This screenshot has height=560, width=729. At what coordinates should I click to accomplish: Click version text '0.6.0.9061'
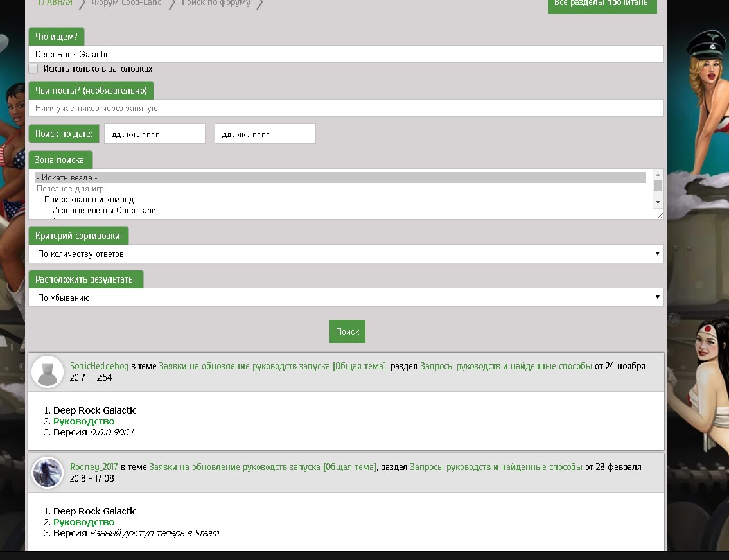pos(112,432)
